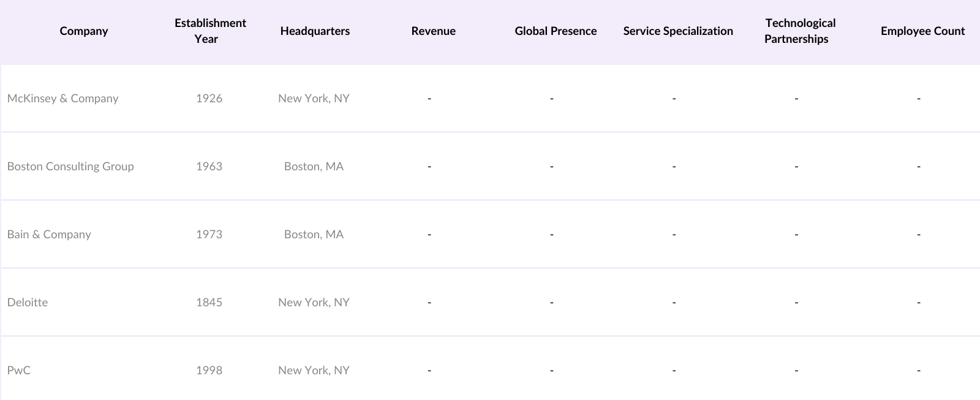Select the Establishment Year column header
Image resolution: width=980 pixels, height=400 pixels.
(209, 31)
